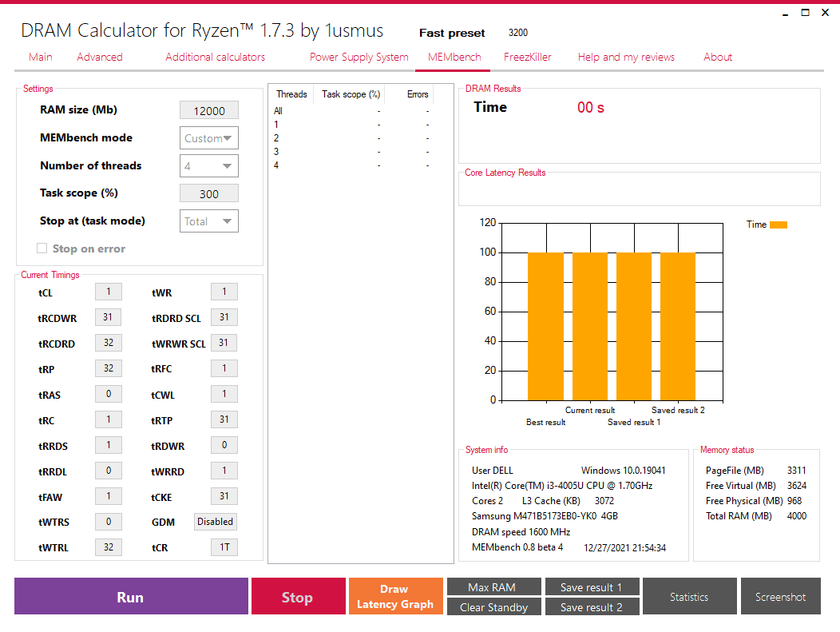
Task: Click the tRCDWR value field
Action: pos(109,317)
